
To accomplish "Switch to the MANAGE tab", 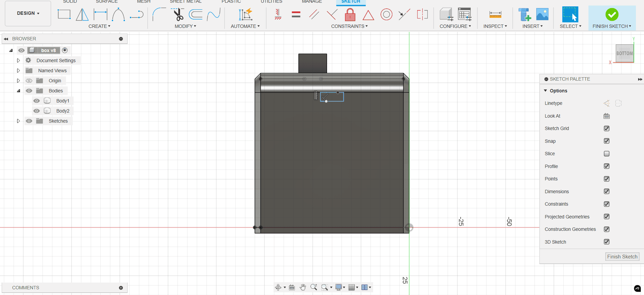I will point(312,2).
